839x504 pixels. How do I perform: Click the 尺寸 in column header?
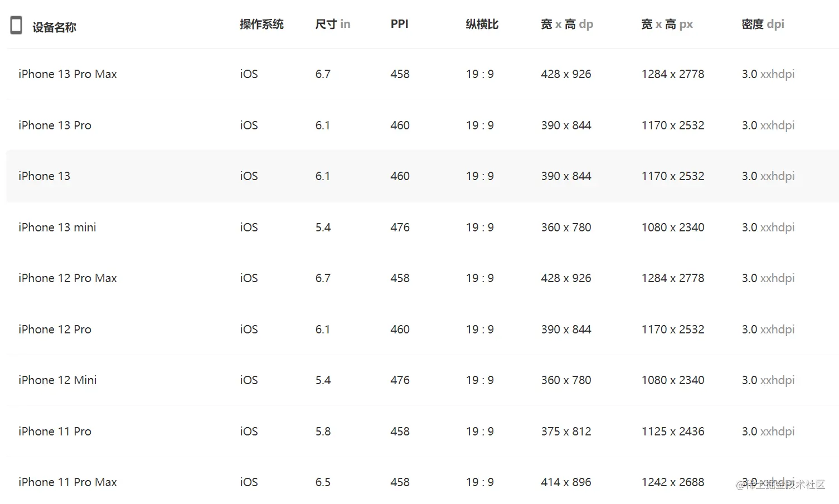(x=332, y=24)
